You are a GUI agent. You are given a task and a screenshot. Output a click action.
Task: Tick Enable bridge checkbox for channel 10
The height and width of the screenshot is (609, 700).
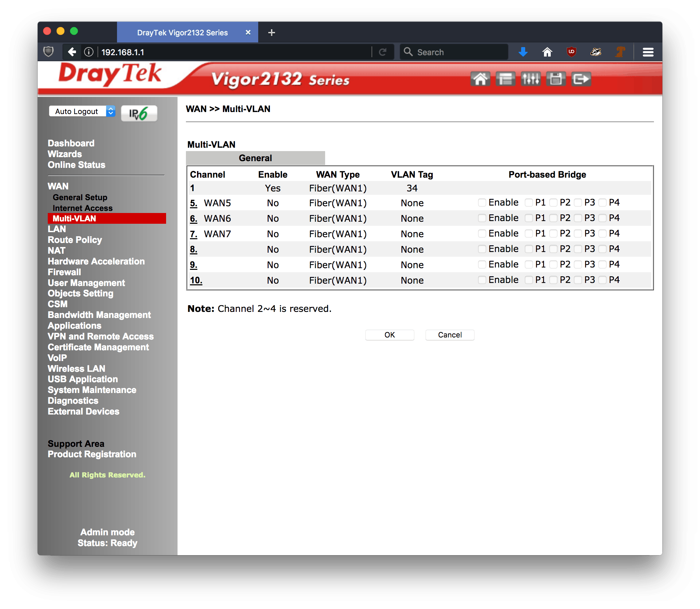click(481, 280)
